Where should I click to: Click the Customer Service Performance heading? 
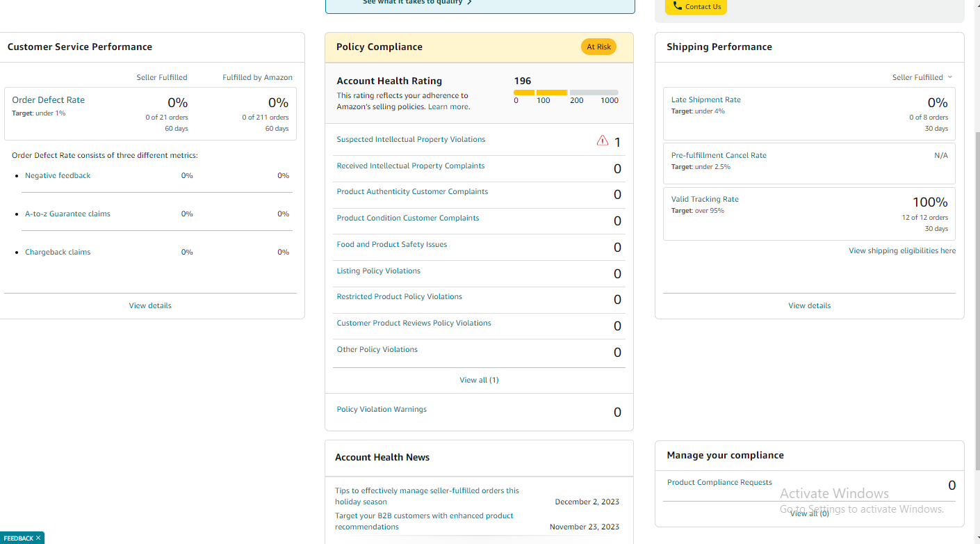(80, 47)
